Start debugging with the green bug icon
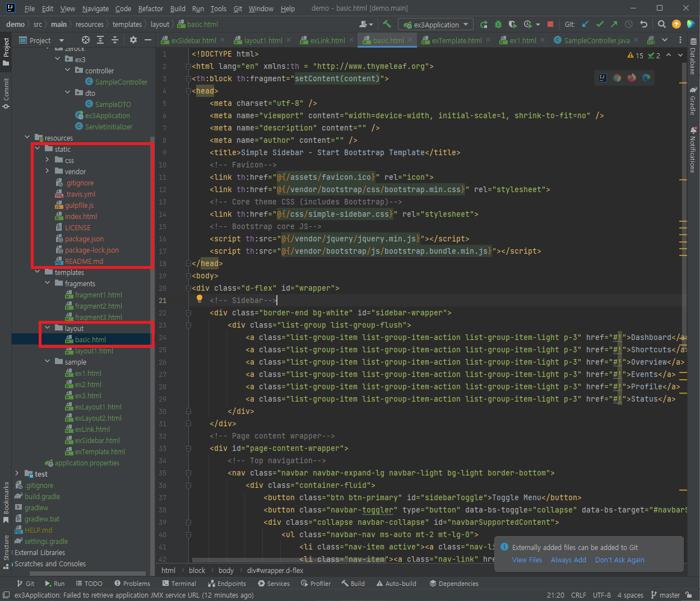The image size is (700, 601). point(498,24)
